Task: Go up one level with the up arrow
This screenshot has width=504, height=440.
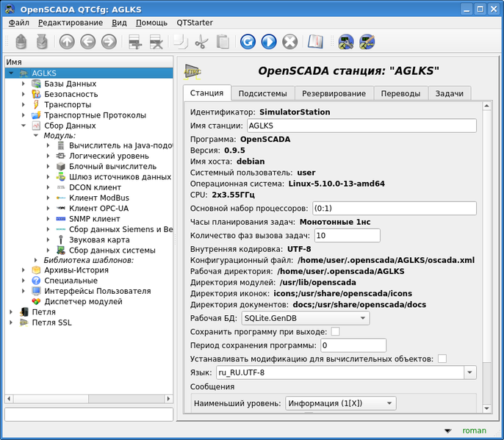Action: [67, 42]
